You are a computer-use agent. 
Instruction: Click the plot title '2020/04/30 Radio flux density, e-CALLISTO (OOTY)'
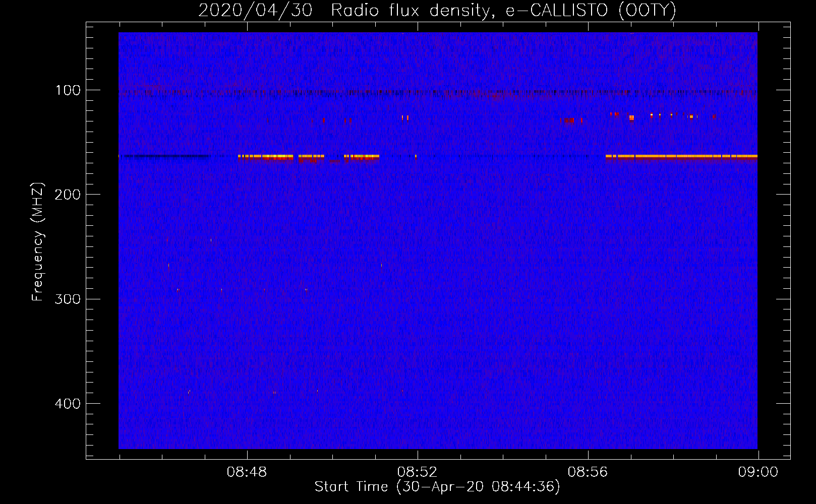(437, 11)
